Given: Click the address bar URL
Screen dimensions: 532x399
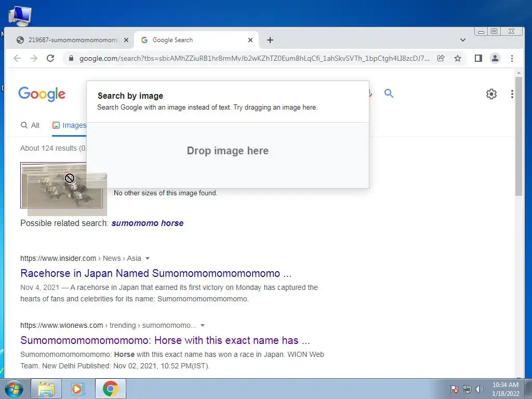Looking at the screenshot, I should [x=255, y=58].
